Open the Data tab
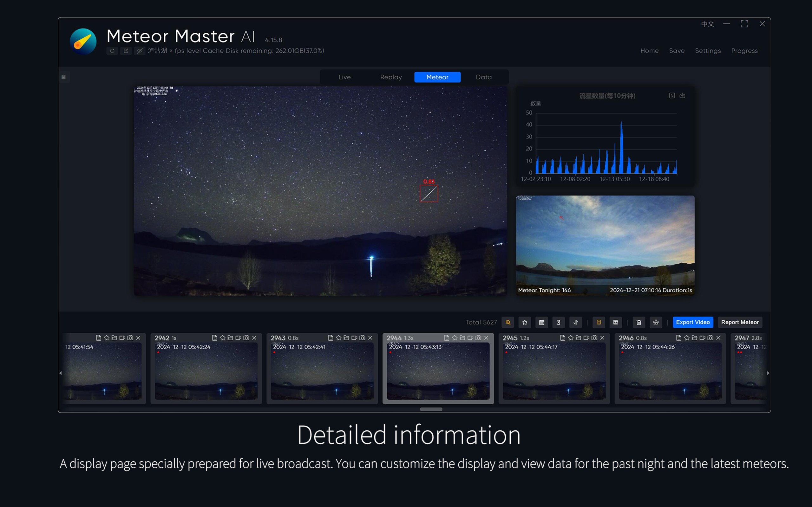 coord(483,77)
